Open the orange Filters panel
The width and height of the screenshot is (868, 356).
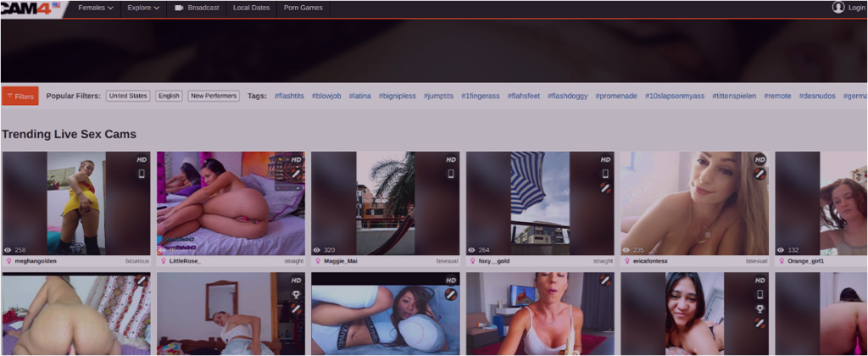20,96
